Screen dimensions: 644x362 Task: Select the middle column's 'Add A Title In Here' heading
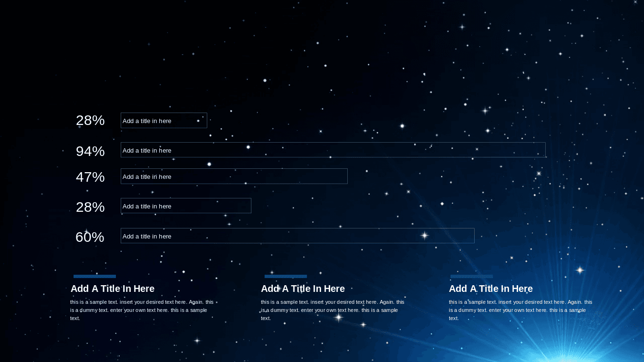click(x=303, y=289)
